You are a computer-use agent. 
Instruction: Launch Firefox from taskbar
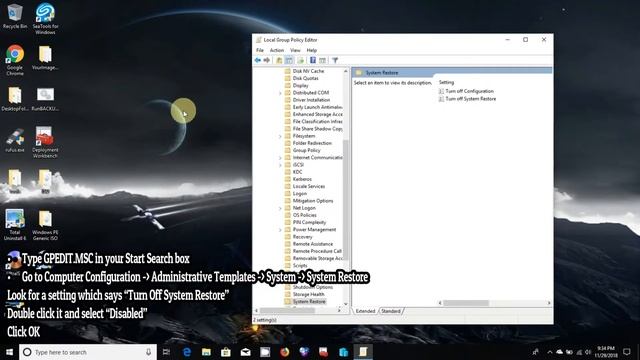click(284, 352)
